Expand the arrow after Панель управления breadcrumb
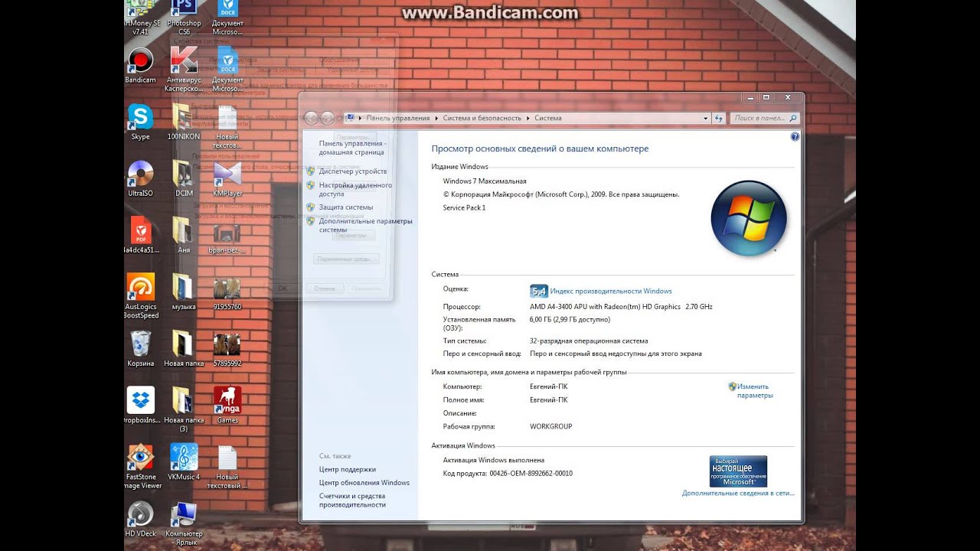Viewport: 980px width, 551px height. (x=436, y=119)
